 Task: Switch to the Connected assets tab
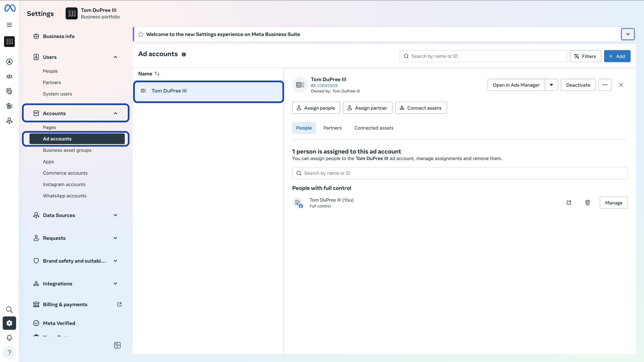click(374, 128)
